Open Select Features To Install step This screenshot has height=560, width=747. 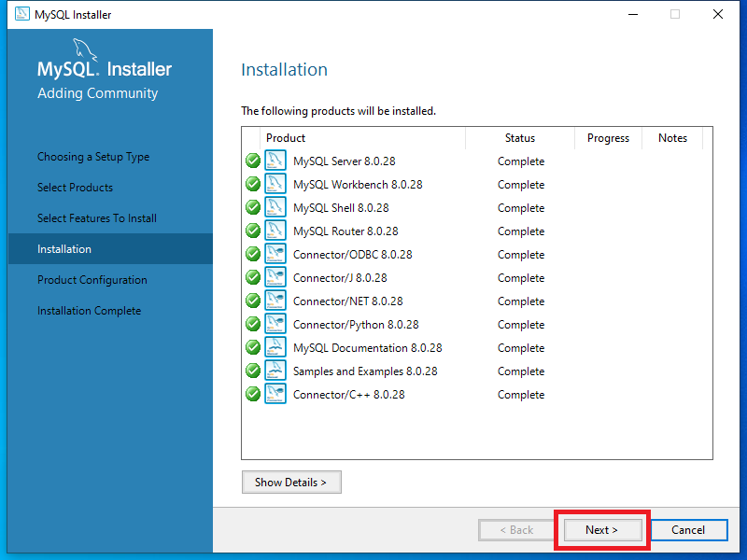coord(97,218)
